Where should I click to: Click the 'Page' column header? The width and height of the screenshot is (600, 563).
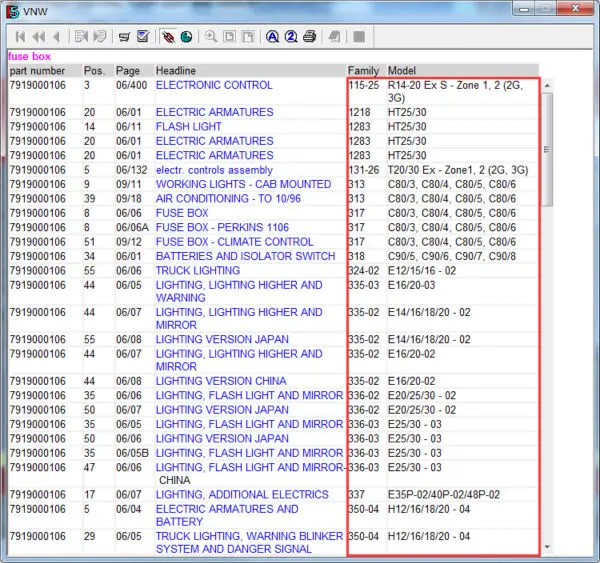click(x=128, y=71)
